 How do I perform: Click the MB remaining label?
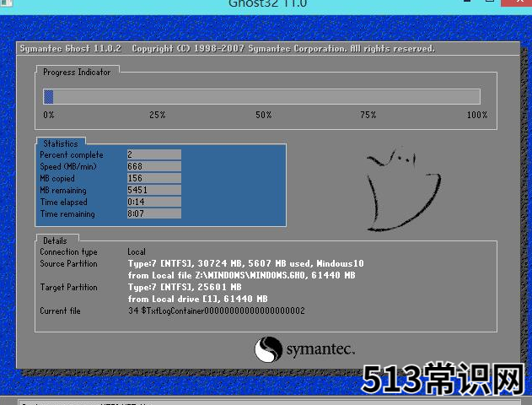[63, 190]
